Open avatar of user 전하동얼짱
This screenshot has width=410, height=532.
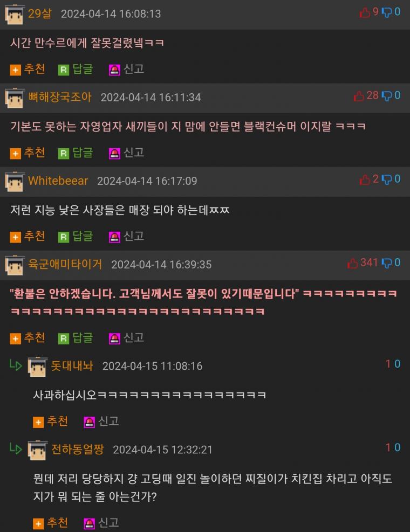(37, 450)
